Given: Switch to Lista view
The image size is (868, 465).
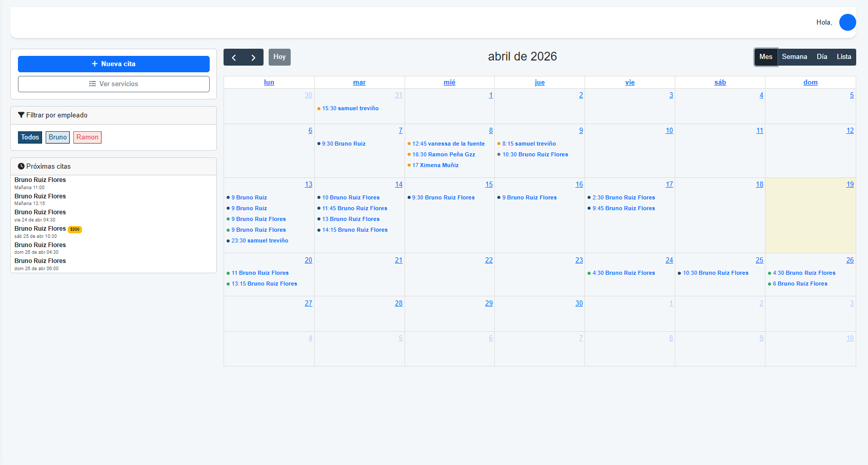Looking at the screenshot, I should (x=843, y=57).
